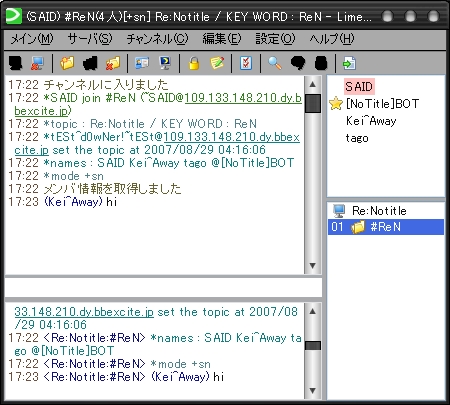This screenshot has width=450, height=405.
Task: Open the チャンネル(C) menu
Action: point(157,39)
